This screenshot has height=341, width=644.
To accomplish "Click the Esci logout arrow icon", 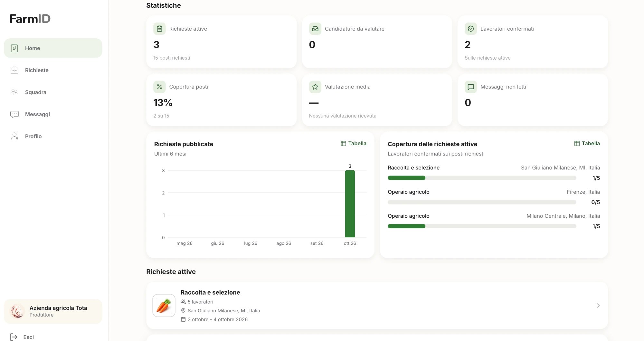I will tap(14, 337).
